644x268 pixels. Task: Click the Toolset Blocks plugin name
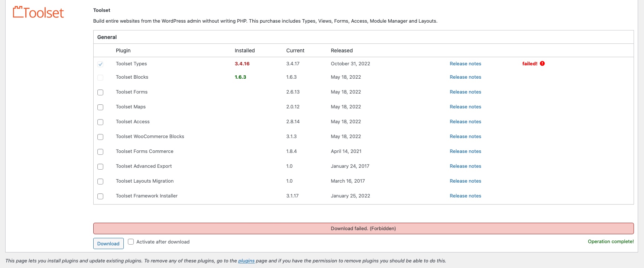pos(132,77)
